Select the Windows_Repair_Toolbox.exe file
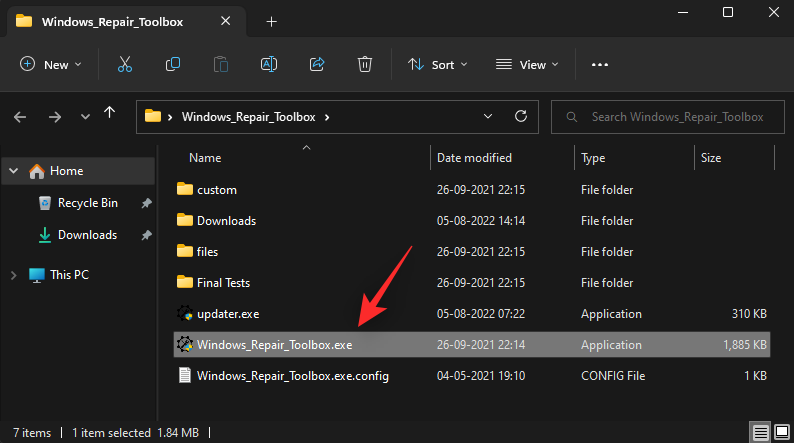Viewport: 794px width, 443px height. 274,345
